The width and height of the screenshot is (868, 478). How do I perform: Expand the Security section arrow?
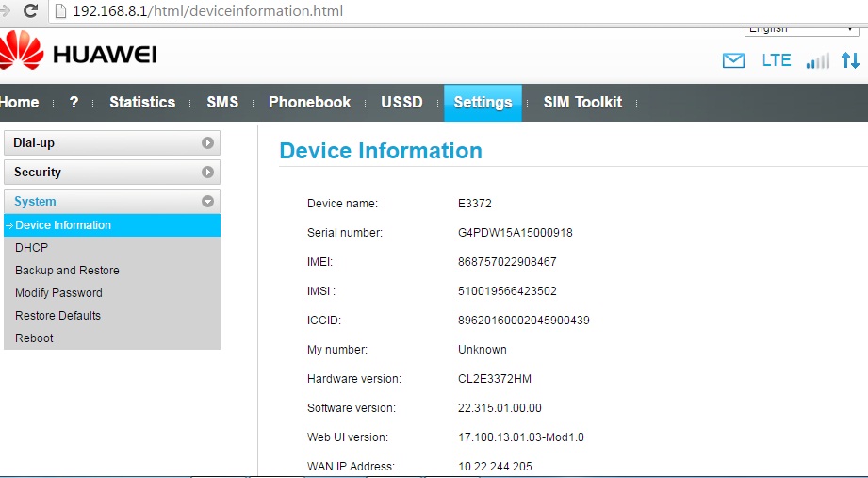pos(207,173)
